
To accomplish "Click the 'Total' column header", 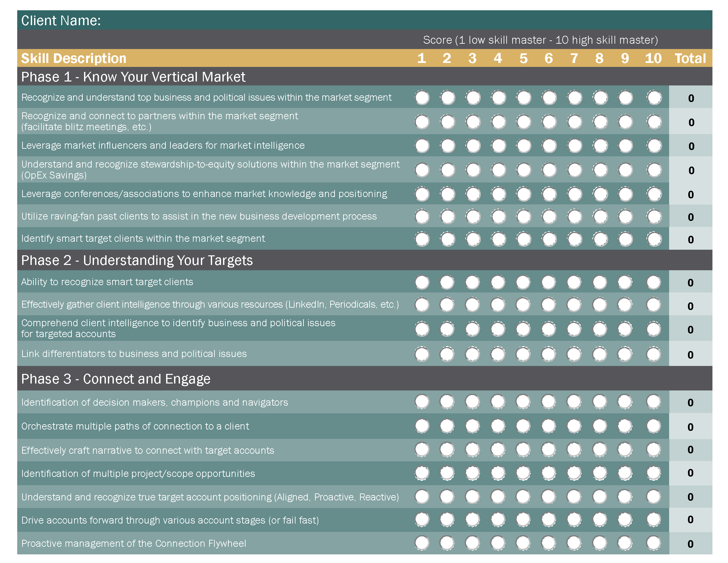I will tap(690, 58).
